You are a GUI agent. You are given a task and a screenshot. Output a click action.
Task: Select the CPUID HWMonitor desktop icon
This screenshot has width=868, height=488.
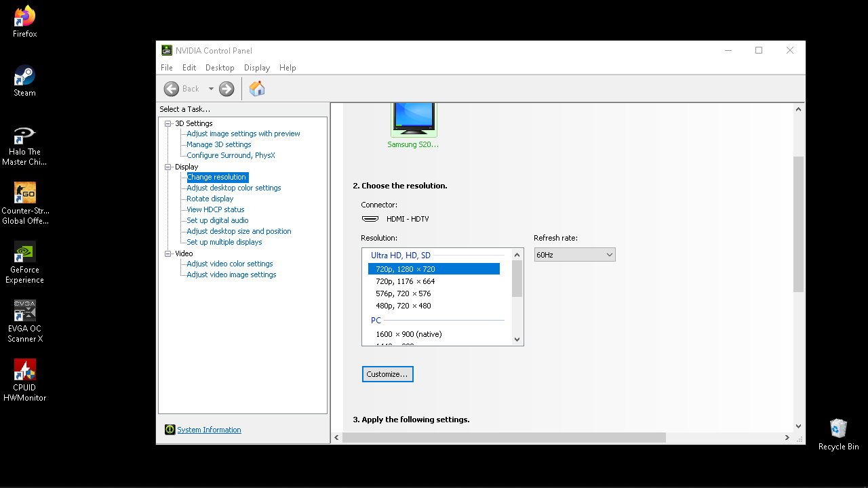25,380
